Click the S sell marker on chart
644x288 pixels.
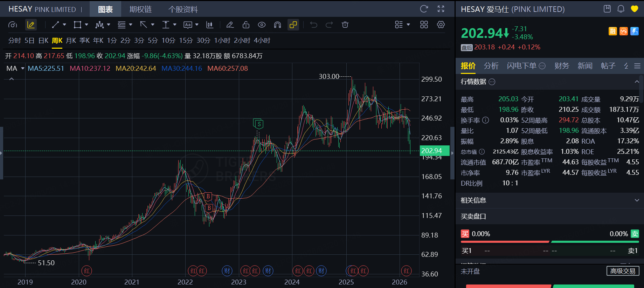point(258,124)
